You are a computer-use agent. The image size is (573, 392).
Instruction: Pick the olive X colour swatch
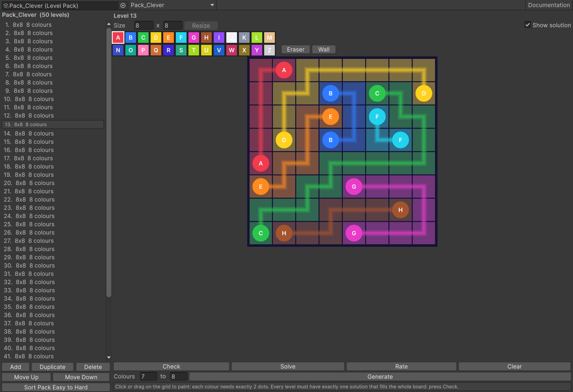pos(244,50)
